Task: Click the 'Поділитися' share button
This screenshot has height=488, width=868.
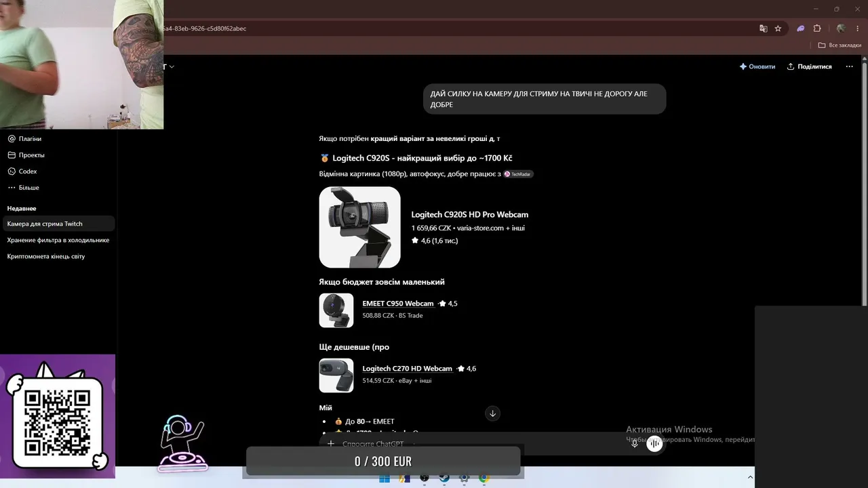Action: 809,66
